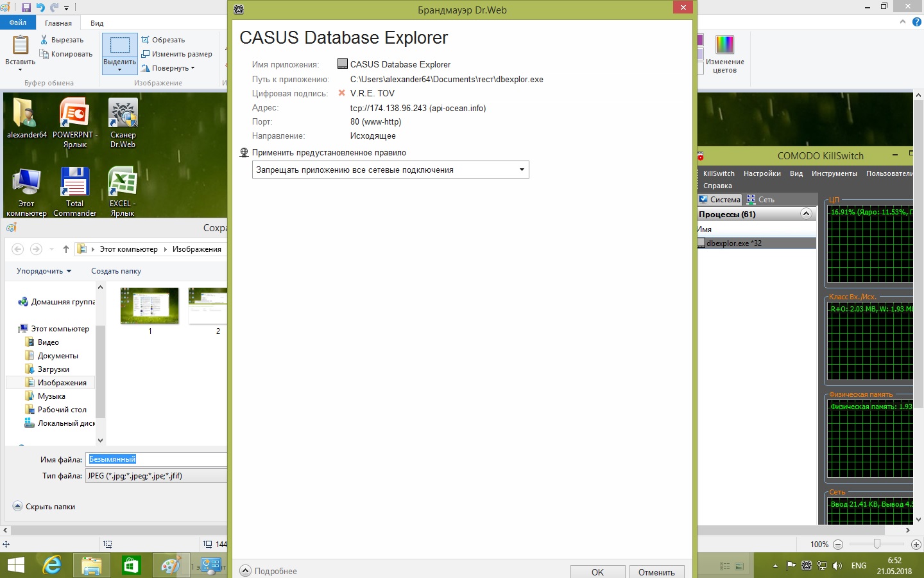
Task: Collapse folders with Скрыть папки
Action: point(44,507)
